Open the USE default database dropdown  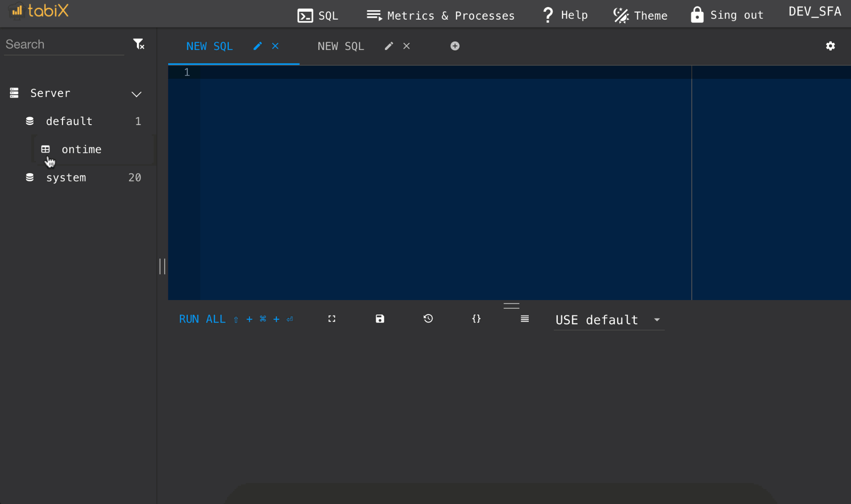[x=609, y=320]
